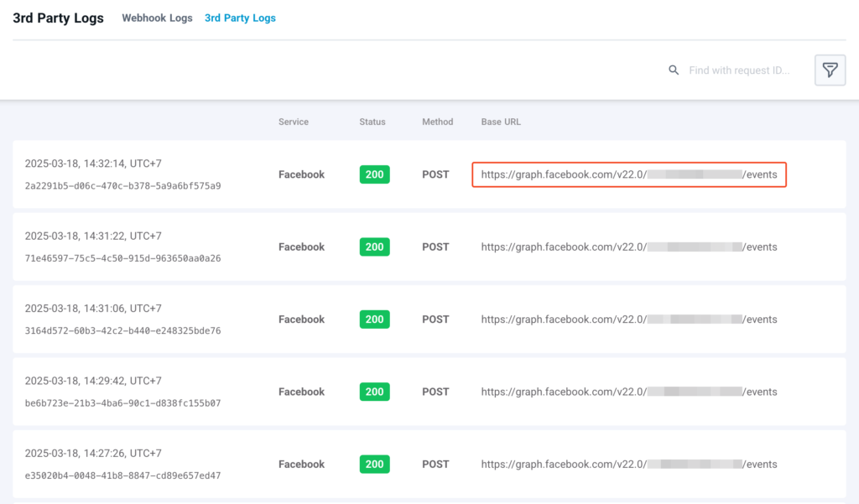859x504 pixels.
Task: Click the 3rd Party Logs page heading
Action: tap(58, 18)
